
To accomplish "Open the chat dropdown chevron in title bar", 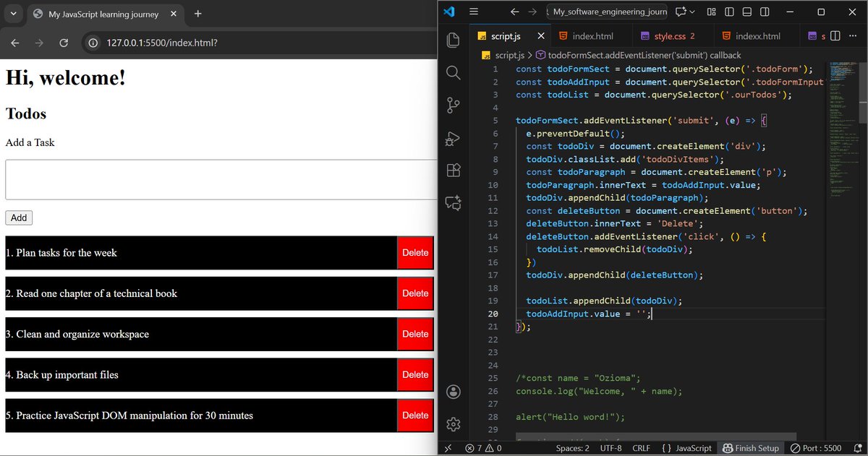I will pyautogui.click(x=693, y=12).
